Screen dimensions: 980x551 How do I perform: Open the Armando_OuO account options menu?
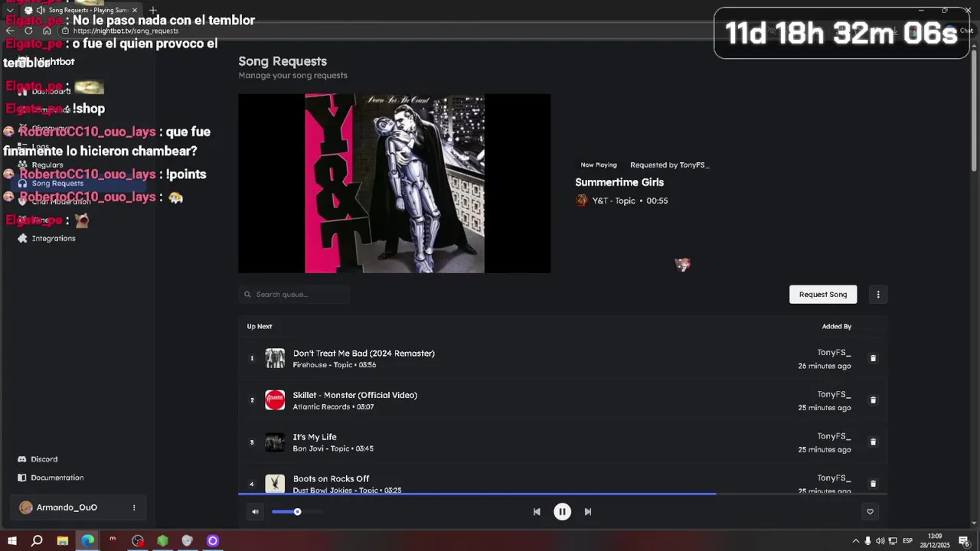134,507
